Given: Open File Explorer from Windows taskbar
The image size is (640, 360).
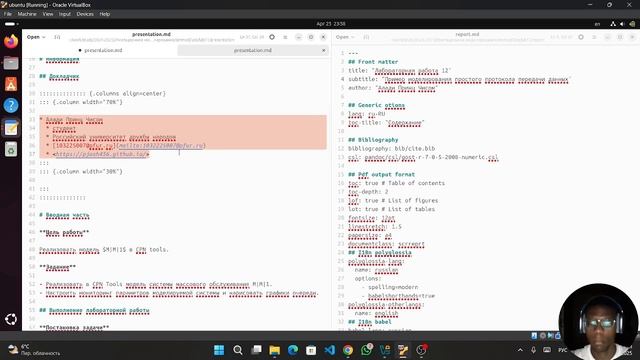Looking at the screenshot, I should point(275,350).
